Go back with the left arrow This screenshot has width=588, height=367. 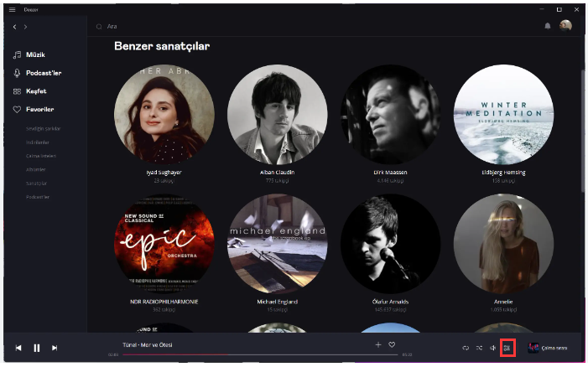tap(14, 27)
